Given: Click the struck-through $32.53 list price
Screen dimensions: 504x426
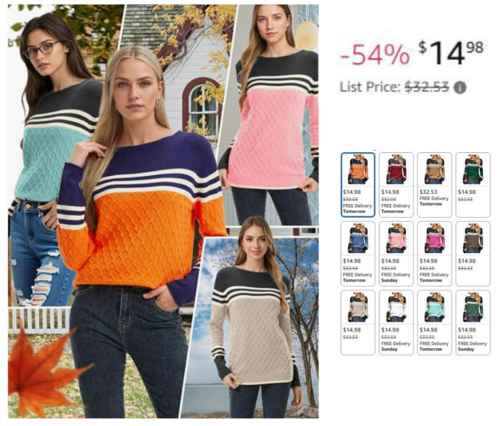Looking at the screenshot, I should pos(426,87).
